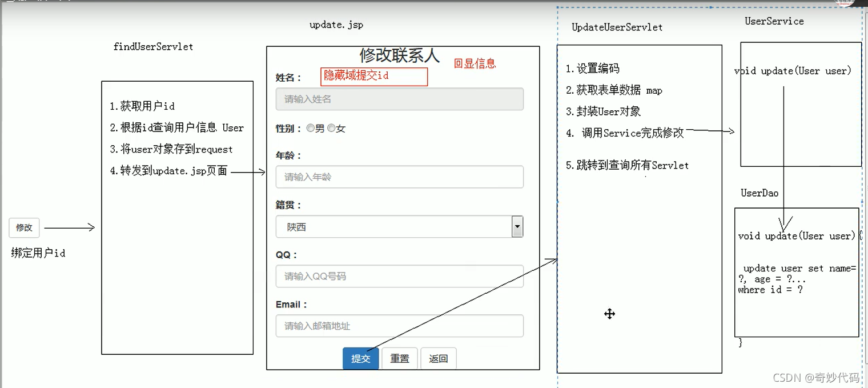Image resolution: width=868 pixels, height=388 pixels.
Task: Click the text where id = ?
Action: 770,290
